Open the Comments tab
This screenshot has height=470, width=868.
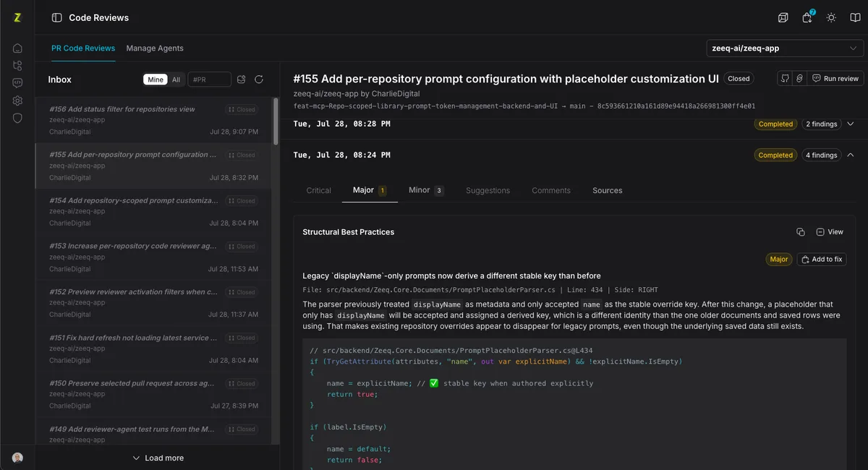551,190
